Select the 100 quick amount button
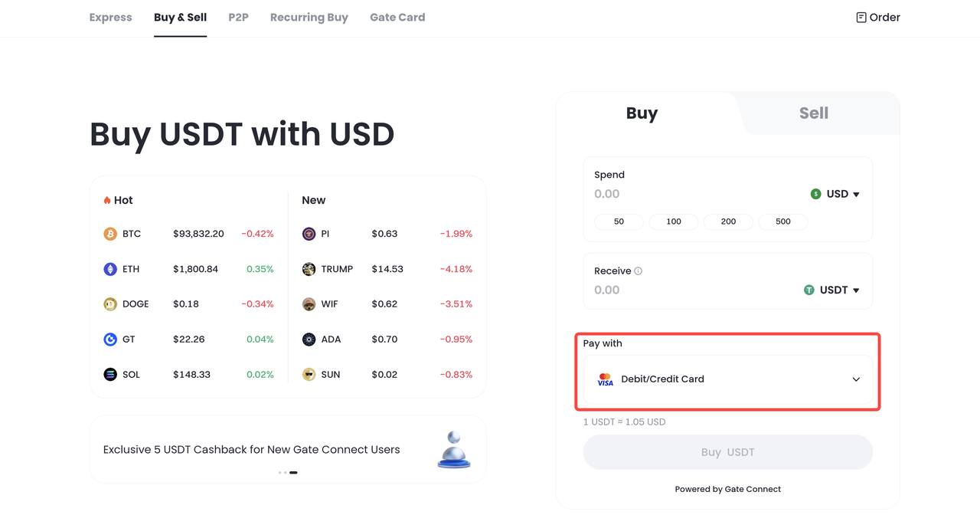The width and height of the screenshot is (980, 528). (674, 221)
